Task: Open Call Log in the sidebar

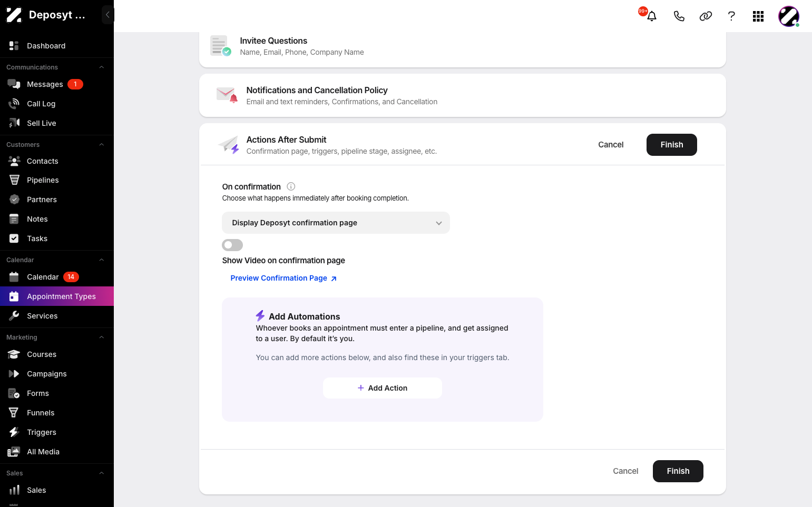Action: pos(57,104)
